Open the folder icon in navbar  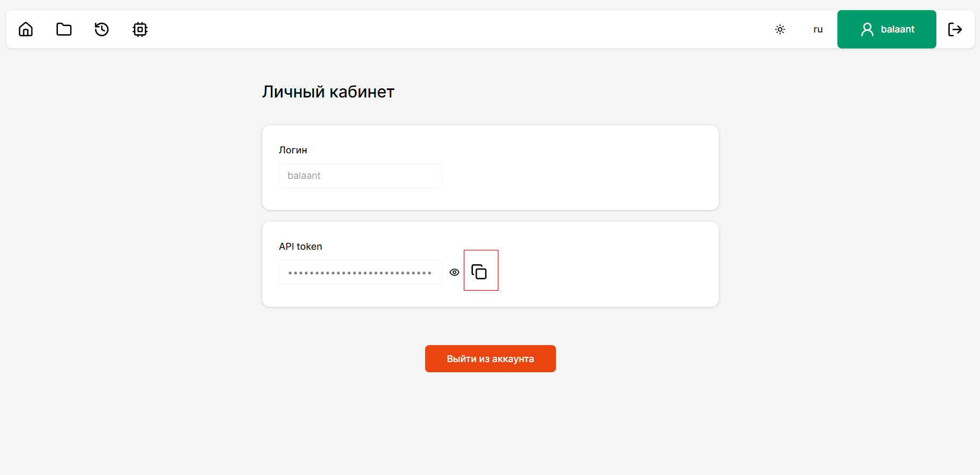click(64, 29)
